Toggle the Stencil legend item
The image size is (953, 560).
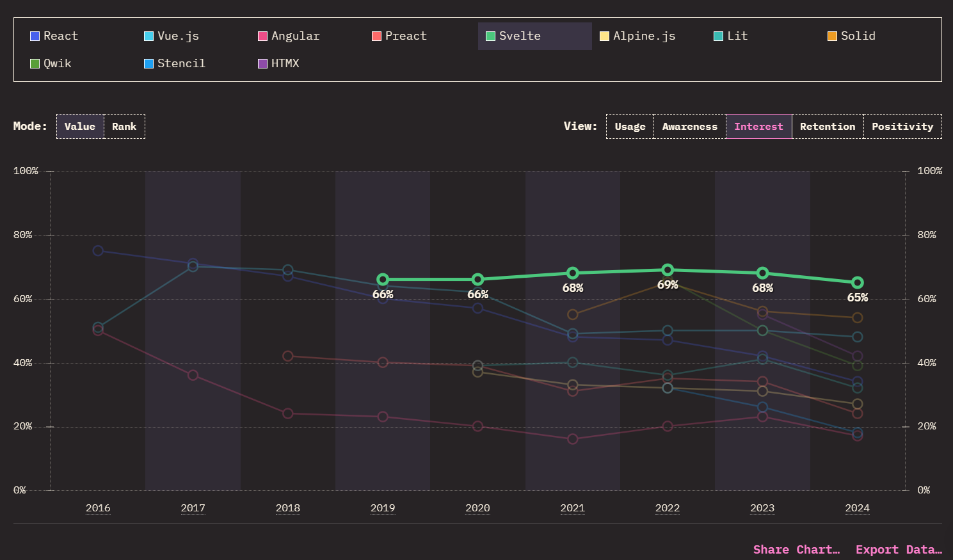(175, 63)
